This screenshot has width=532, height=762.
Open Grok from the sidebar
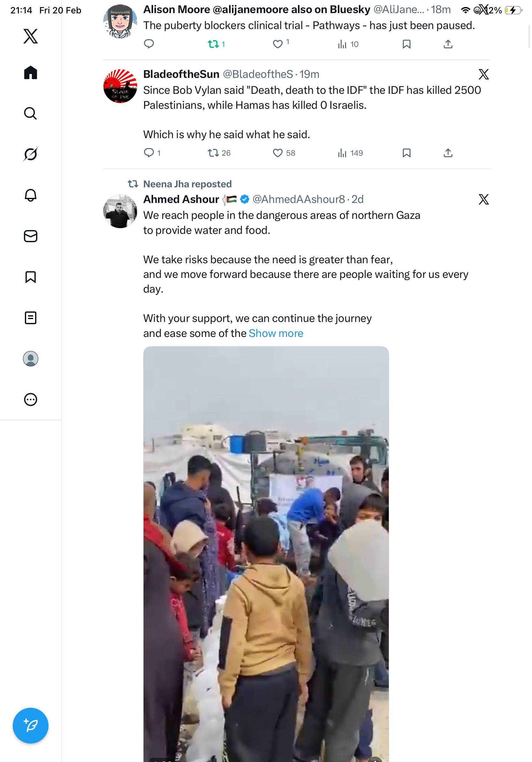(31, 154)
